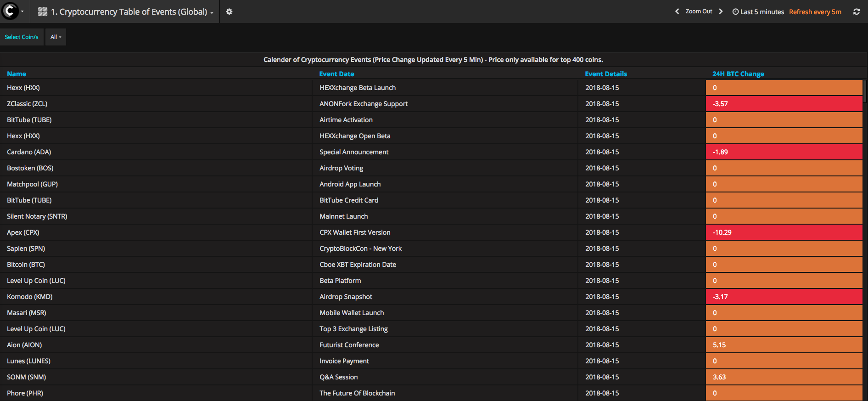Viewport: 868px width, 401px height.
Task: Sort table by Event Details column
Action: click(606, 73)
